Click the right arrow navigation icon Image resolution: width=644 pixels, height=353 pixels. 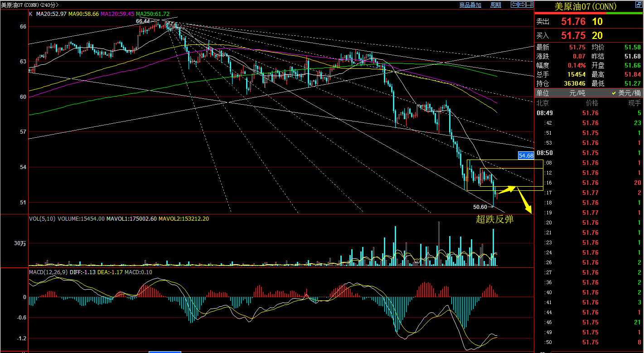(x=522, y=5)
